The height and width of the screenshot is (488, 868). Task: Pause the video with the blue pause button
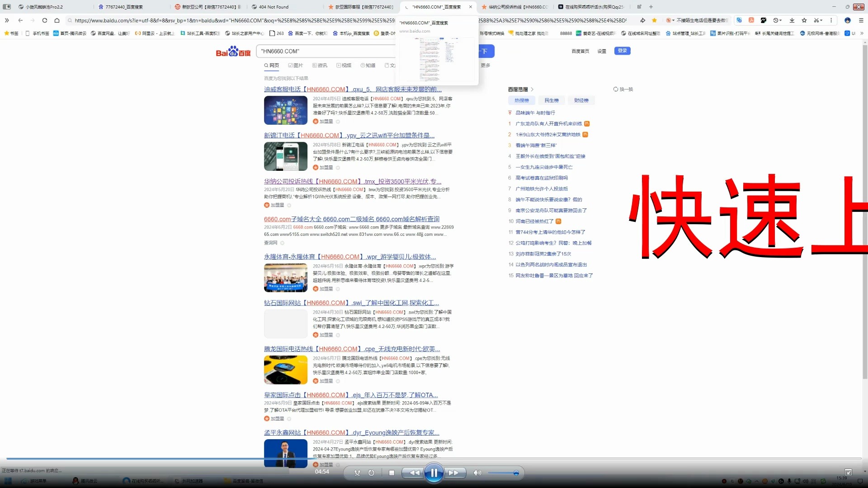point(434,473)
